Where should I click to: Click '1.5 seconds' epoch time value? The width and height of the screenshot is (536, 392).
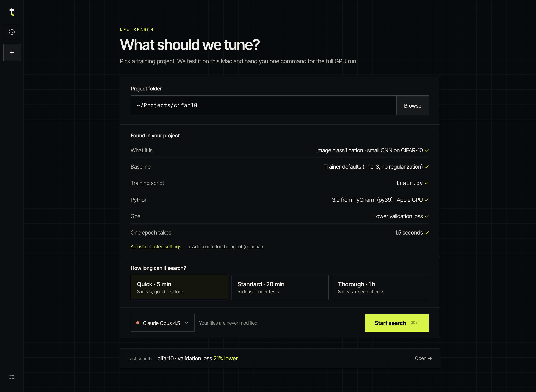click(409, 232)
